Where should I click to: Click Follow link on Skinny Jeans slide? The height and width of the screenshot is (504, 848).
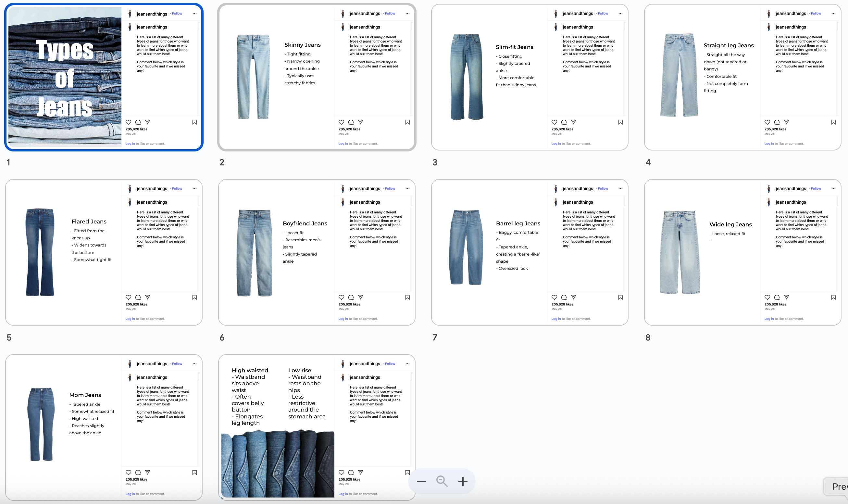click(390, 14)
